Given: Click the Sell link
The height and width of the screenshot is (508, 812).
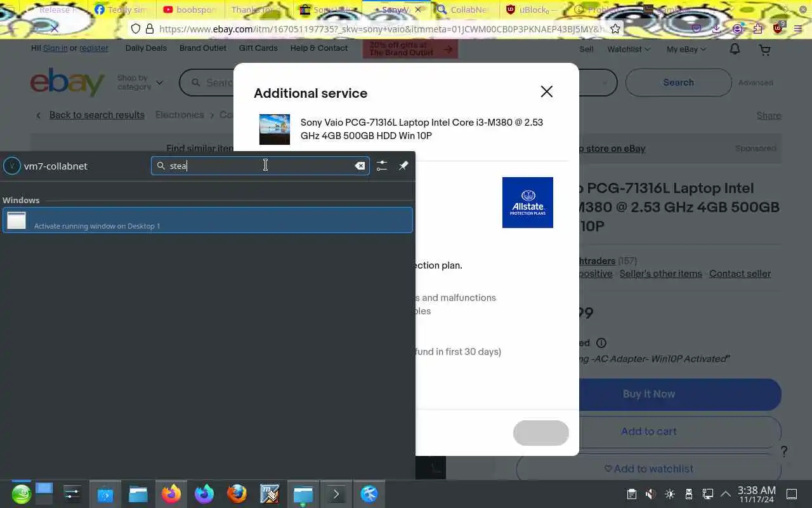Looking at the screenshot, I should point(586,49).
